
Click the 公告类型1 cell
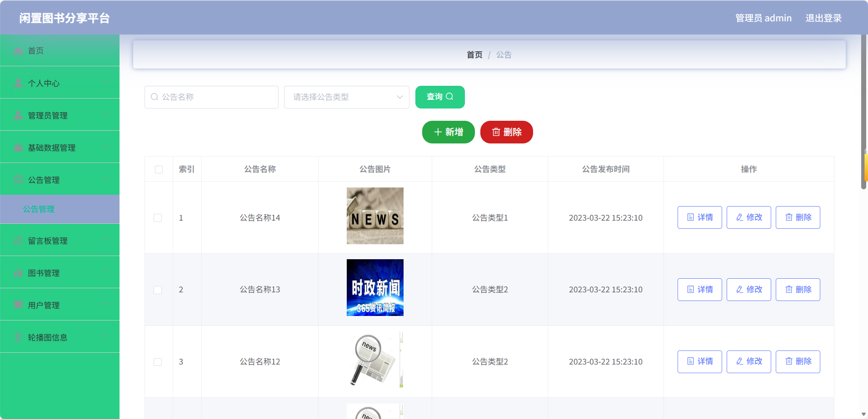click(490, 218)
